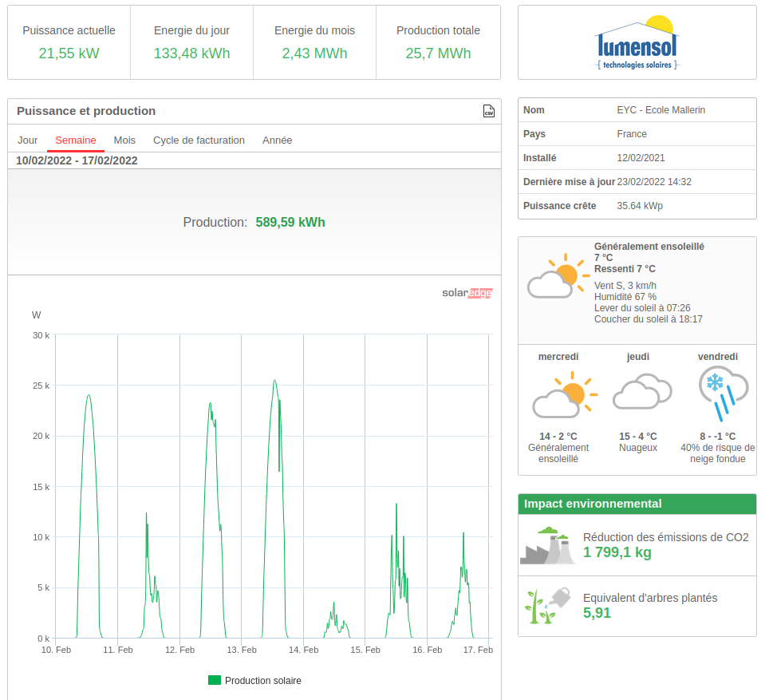765x700 pixels.
Task: Click the 1 799,1 kg CO2 value
Action: [617, 552]
